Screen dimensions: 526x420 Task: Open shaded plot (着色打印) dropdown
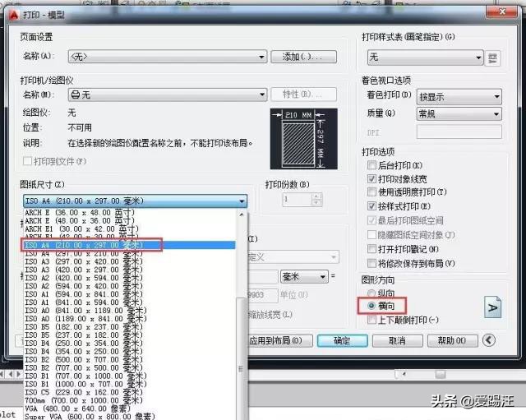[459, 97]
